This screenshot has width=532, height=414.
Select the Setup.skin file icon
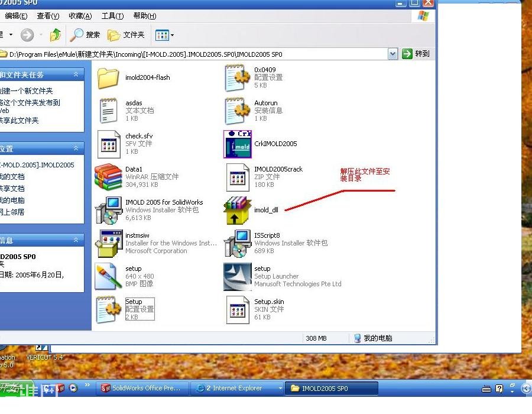click(x=238, y=309)
